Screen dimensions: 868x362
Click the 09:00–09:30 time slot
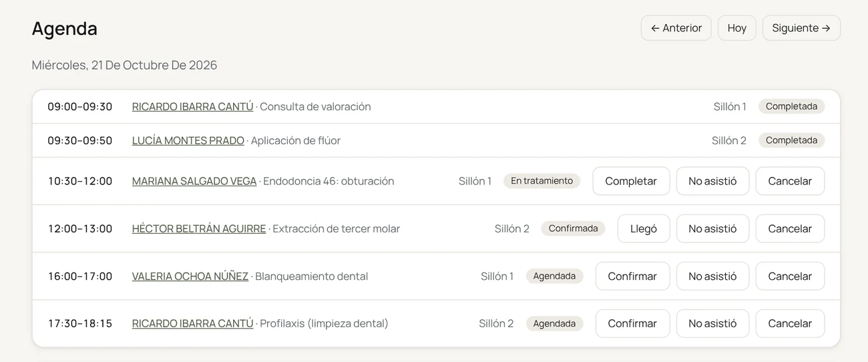(x=80, y=106)
